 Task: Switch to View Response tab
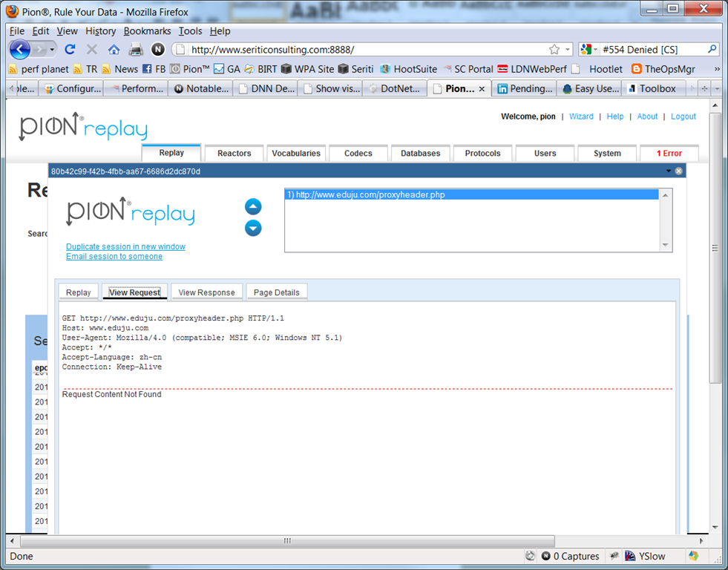coord(206,292)
